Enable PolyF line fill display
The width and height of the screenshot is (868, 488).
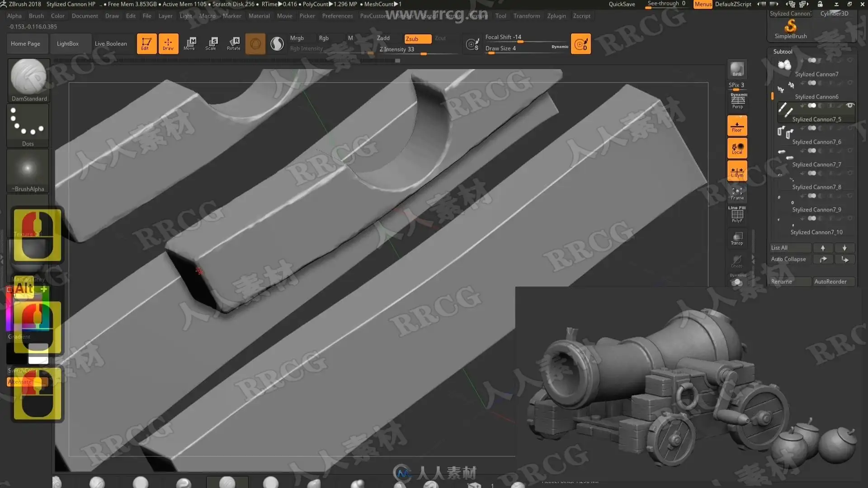point(737,216)
